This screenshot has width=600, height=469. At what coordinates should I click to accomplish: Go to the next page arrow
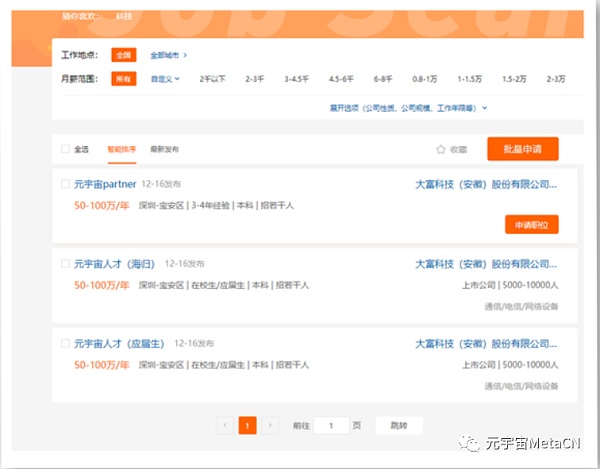pyautogui.click(x=270, y=425)
